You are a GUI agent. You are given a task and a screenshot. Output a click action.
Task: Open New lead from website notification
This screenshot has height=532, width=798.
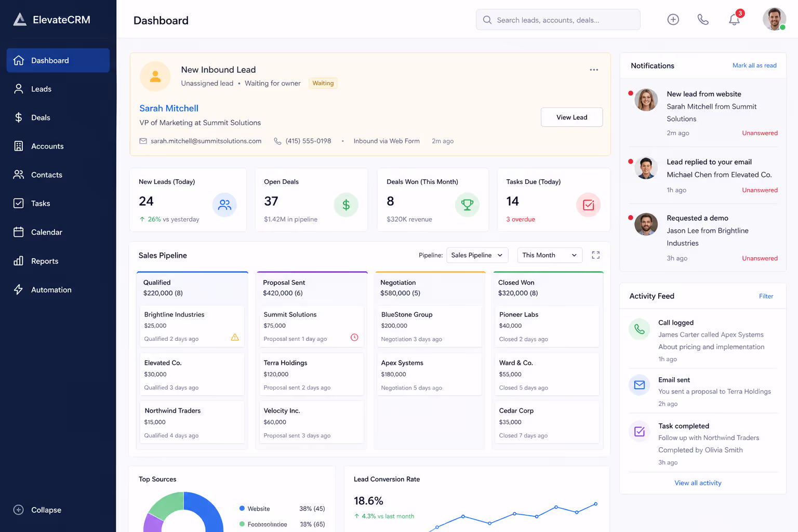pos(703,113)
